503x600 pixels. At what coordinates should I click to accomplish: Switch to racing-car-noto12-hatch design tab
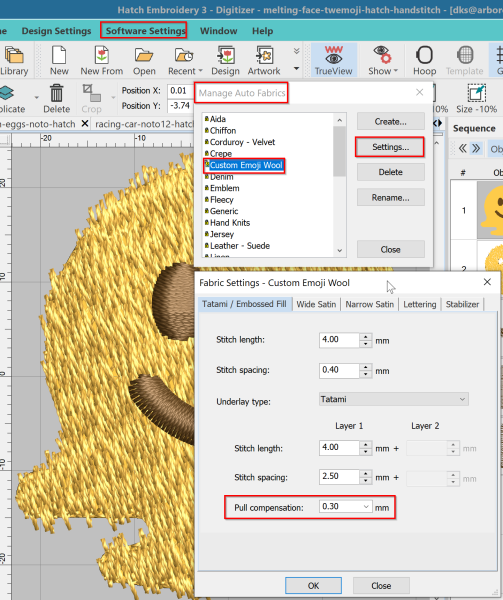(144, 124)
